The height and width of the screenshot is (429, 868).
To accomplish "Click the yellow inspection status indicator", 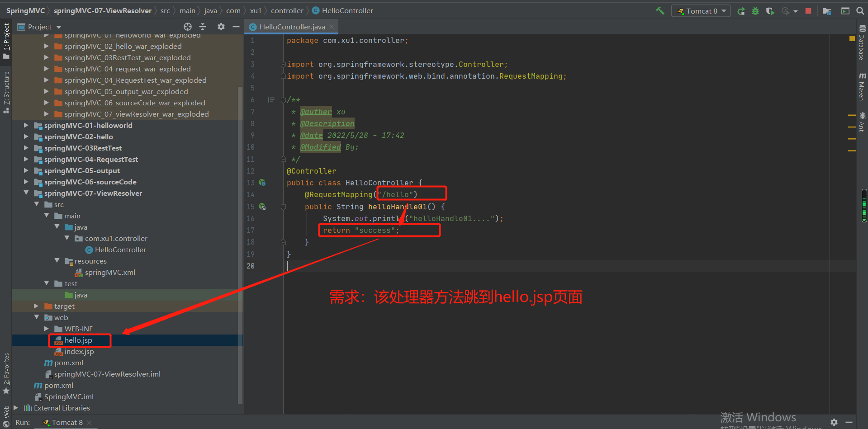I will (x=852, y=38).
